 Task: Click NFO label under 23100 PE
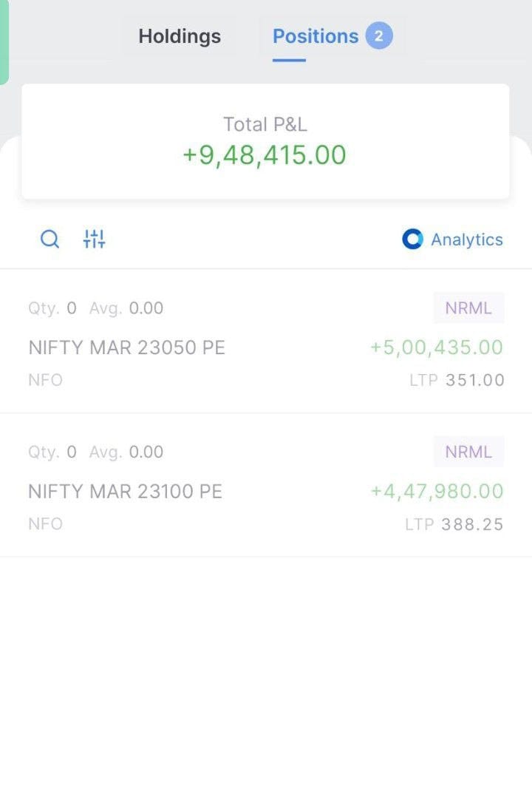click(45, 524)
